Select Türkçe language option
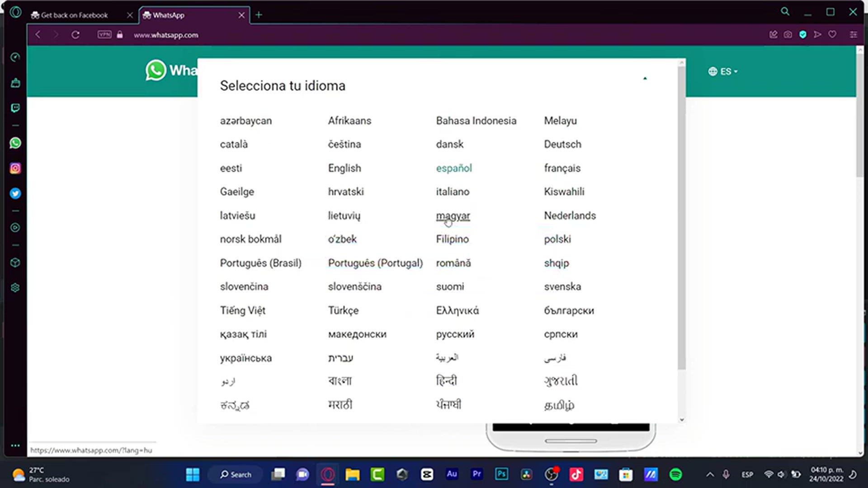The width and height of the screenshot is (868, 488). click(343, 310)
